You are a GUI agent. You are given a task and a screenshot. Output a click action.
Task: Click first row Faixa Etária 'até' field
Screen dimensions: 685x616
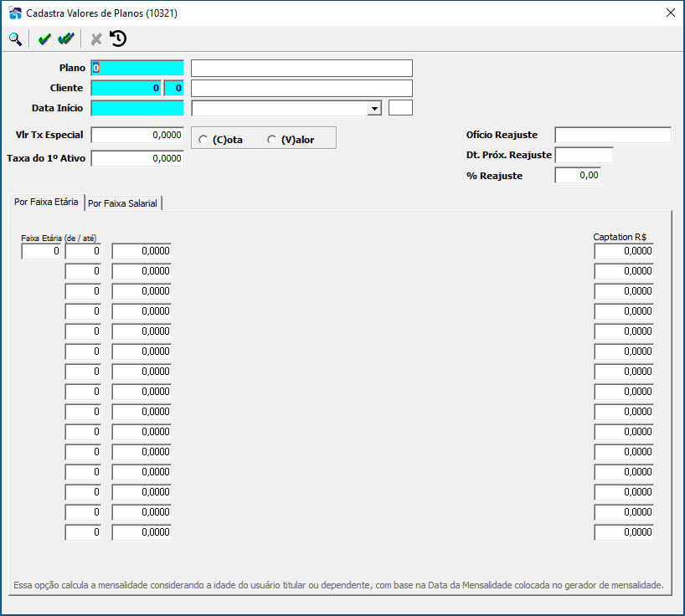coord(83,251)
